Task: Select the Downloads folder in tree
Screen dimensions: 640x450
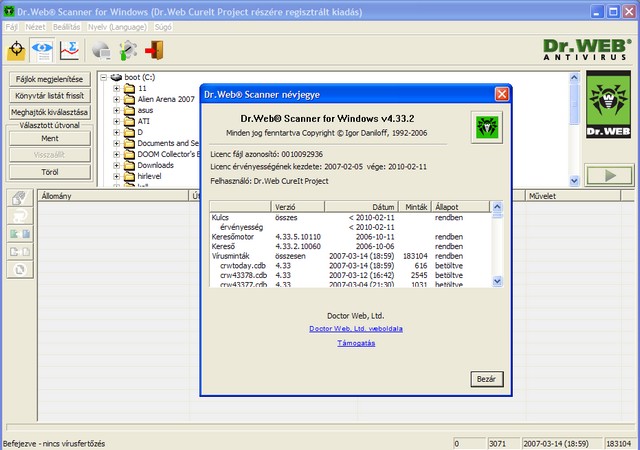Action: coord(156,165)
